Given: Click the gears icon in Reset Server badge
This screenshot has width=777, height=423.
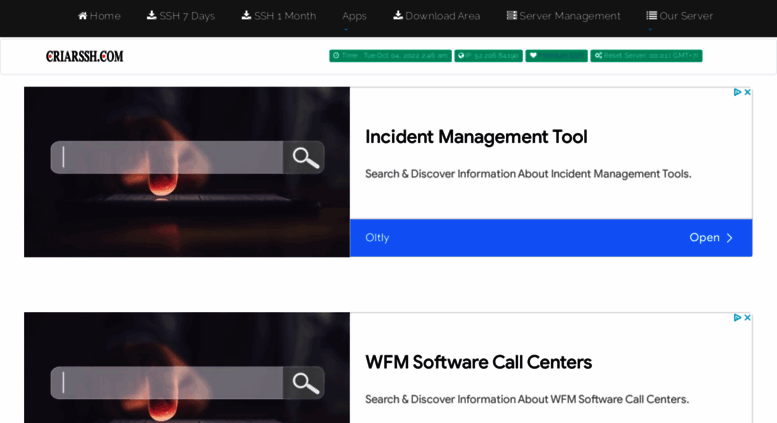Looking at the screenshot, I should tap(598, 55).
